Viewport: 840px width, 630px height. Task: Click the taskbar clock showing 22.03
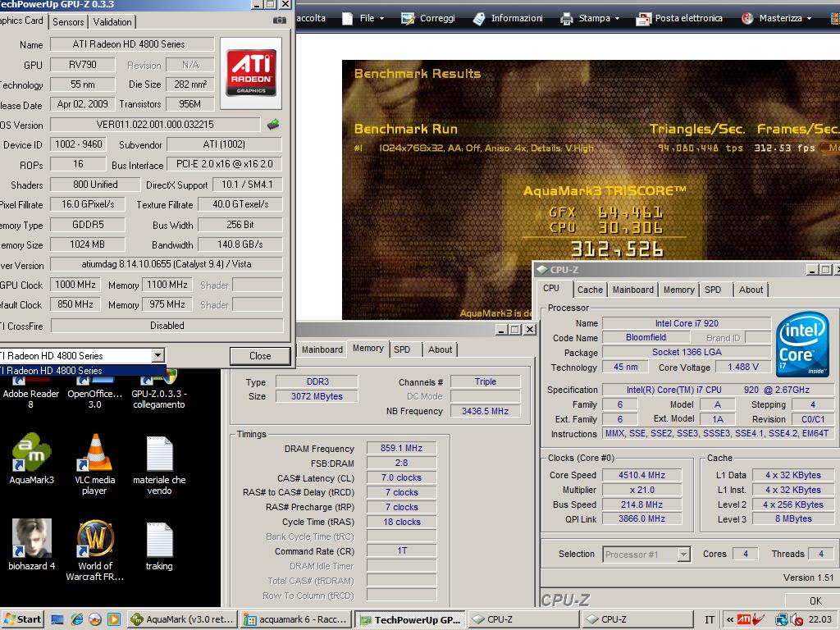coord(819,620)
